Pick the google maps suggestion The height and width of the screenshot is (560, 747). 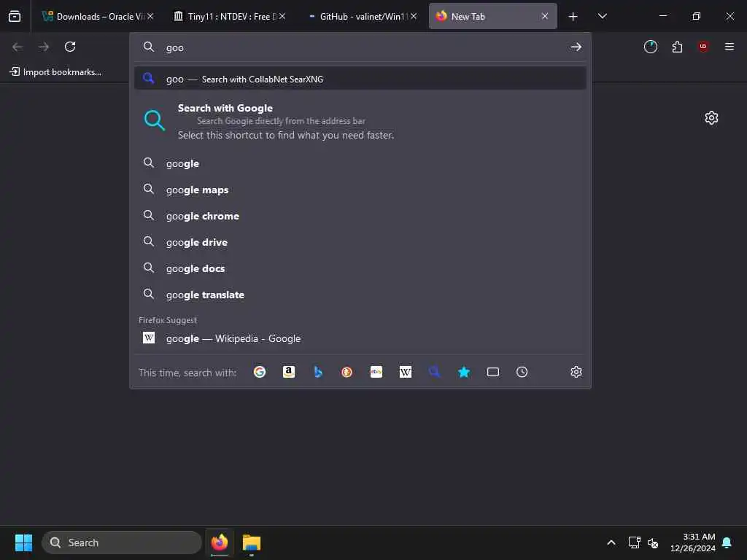coord(360,190)
